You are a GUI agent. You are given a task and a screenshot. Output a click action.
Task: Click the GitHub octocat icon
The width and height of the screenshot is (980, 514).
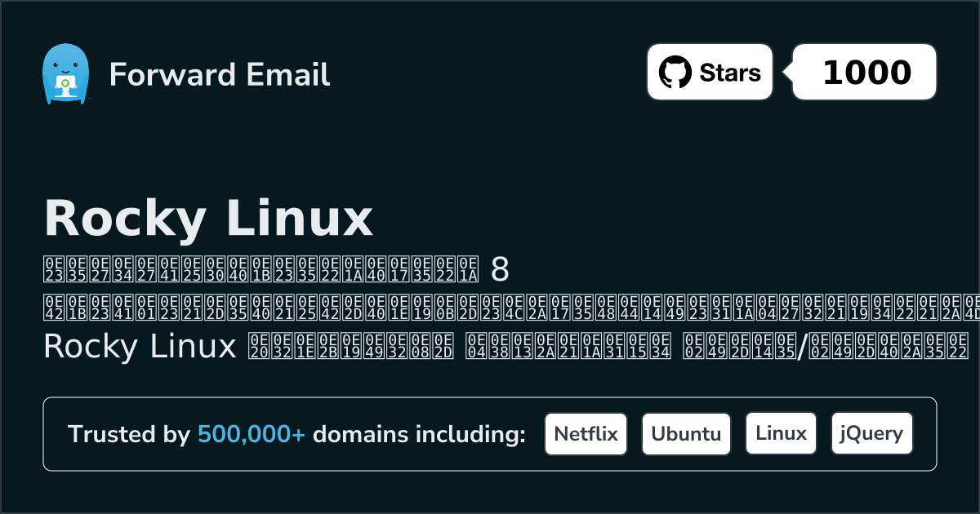pyautogui.click(x=675, y=73)
